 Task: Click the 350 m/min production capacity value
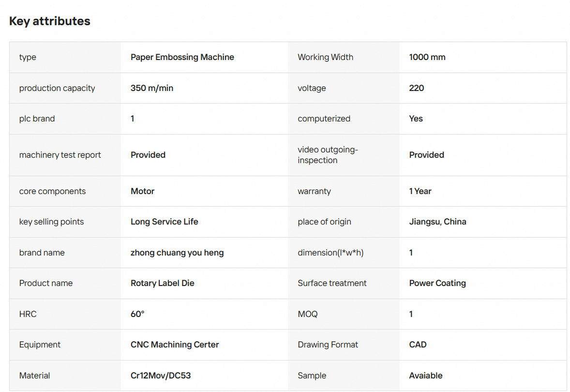point(152,88)
